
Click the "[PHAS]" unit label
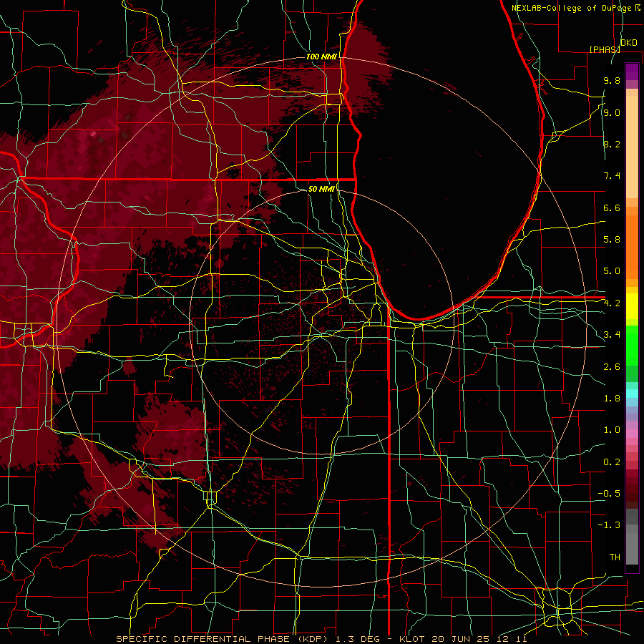pyautogui.click(x=605, y=49)
